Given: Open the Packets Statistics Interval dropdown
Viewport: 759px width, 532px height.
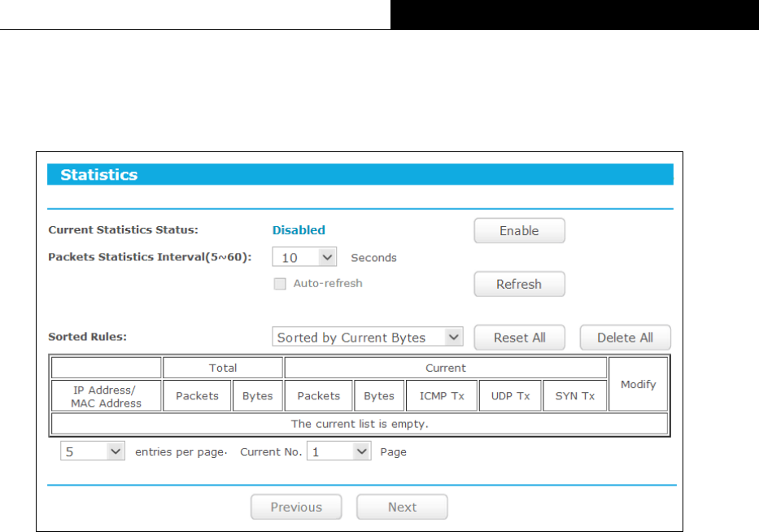Looking at the screenshot, I should (304, 257).
